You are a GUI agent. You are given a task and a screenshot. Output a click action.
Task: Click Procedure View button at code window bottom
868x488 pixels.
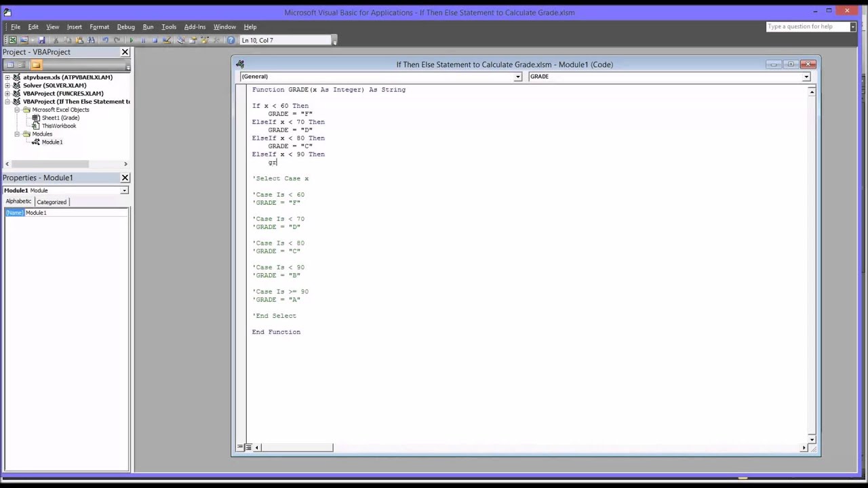point(240,447)
